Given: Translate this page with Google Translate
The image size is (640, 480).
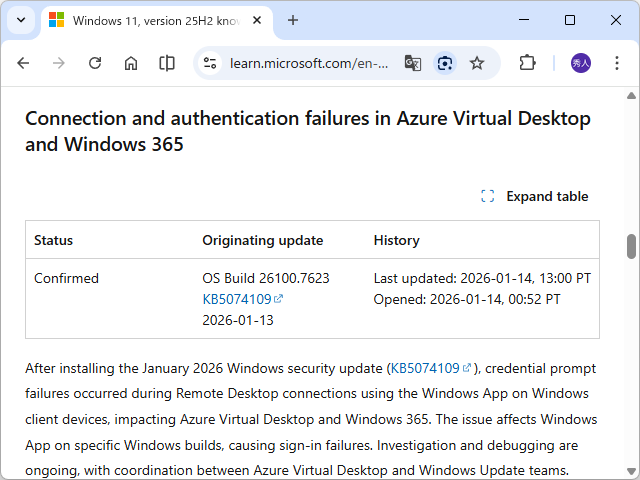Looking at the screenshot, I should pyautogui.click(x=412, y=63).
